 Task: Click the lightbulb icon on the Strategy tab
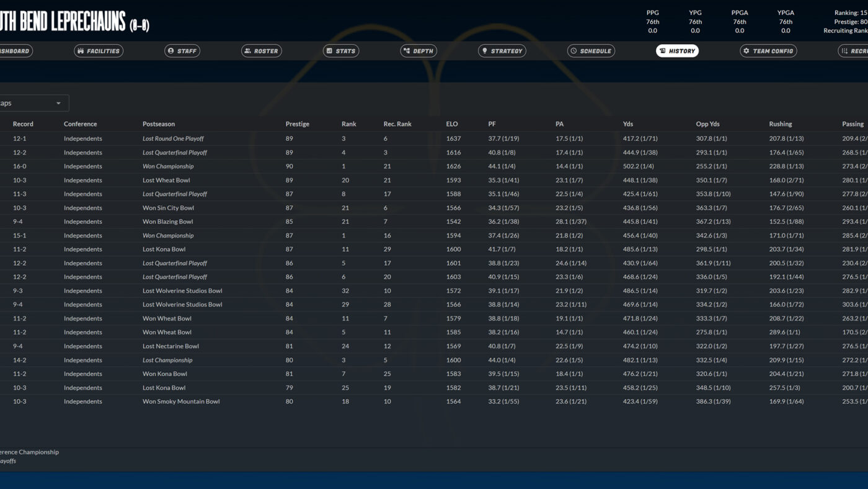coord(485,51)
